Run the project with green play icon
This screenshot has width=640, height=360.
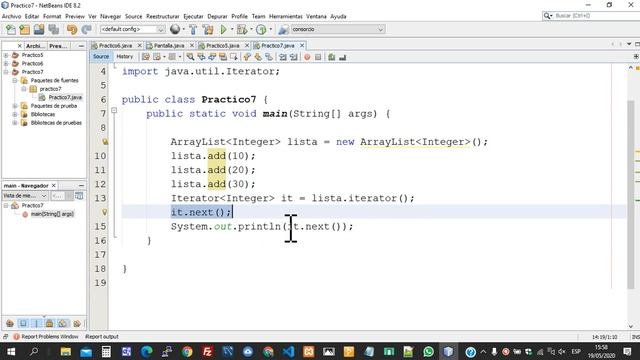click(x=223, y=29)
